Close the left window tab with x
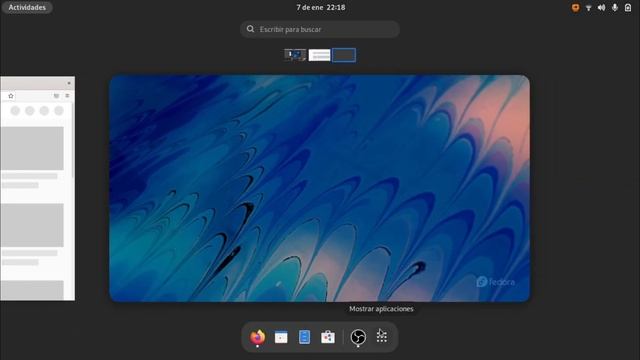Viewport: 640px width, 360px height. point(69,83)
